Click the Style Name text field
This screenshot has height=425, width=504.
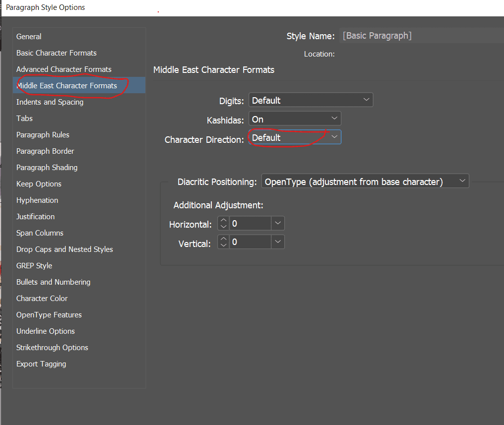422,36
